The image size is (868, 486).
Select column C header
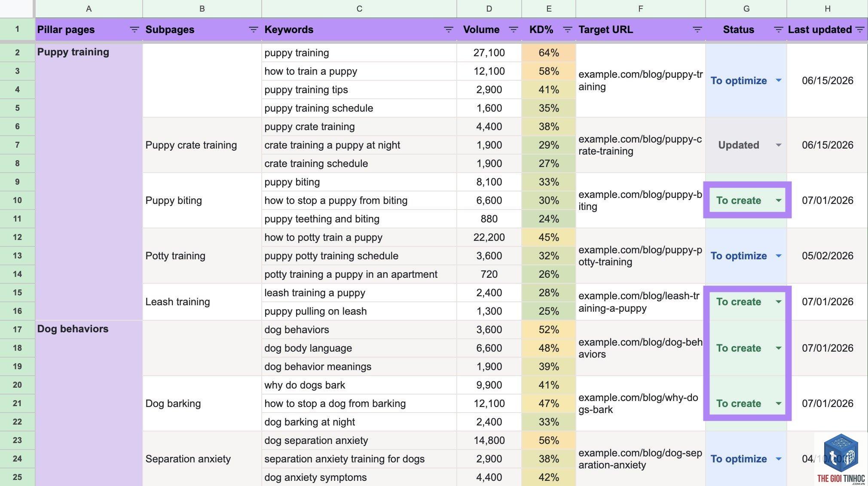[x=359, y=9]
